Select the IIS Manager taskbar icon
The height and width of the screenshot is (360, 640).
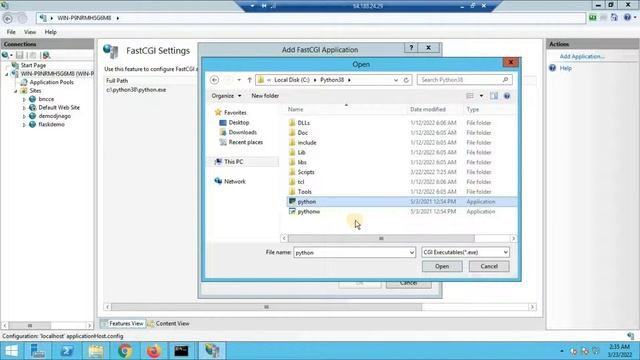(x=212, y=351)
